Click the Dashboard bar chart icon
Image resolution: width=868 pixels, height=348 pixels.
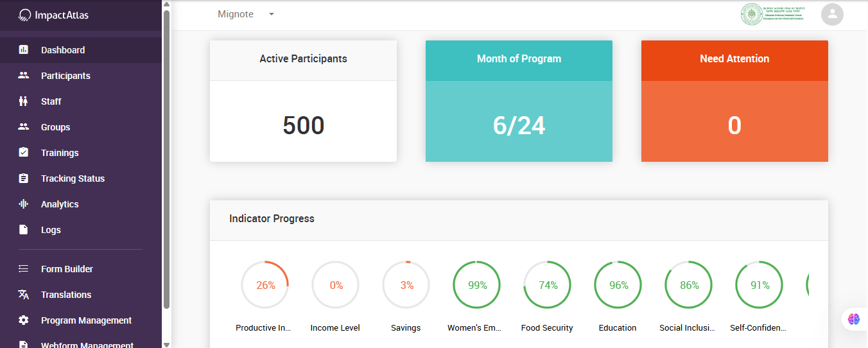(24, 50)
